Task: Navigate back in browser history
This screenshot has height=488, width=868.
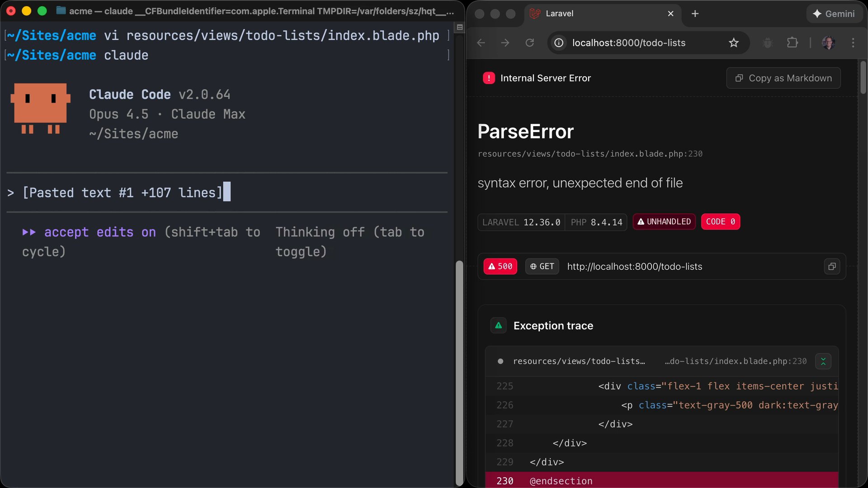Action: (x=481, y=42)
